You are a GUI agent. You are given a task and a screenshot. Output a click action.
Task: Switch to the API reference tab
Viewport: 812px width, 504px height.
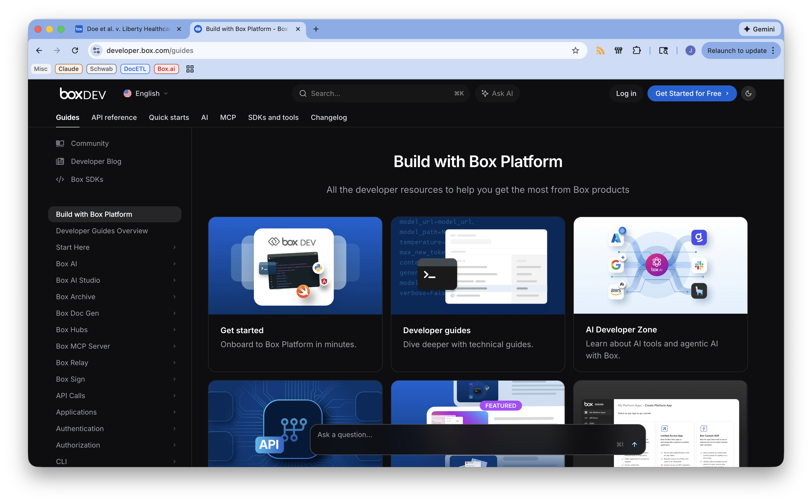pyautogui.click(x=114, y=117)
